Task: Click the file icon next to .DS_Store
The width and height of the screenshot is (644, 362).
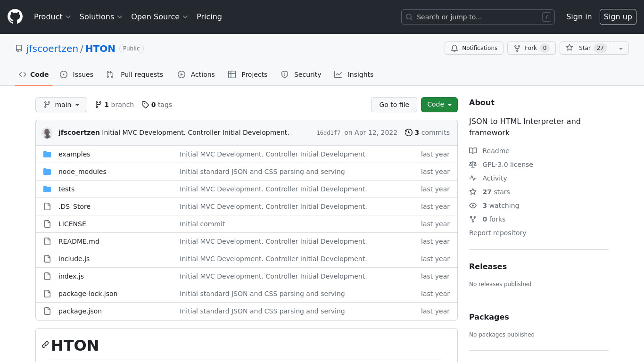Action: coord(47,206)
